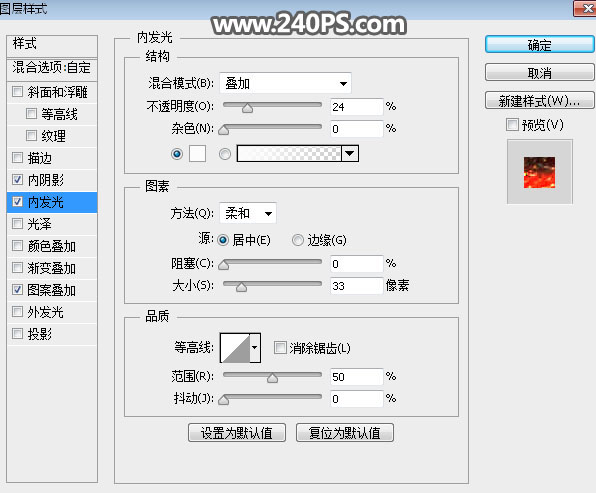Uncheck 内发光 checkbox
This screenshot has height=493, width=596.
(x=17, y=201)
